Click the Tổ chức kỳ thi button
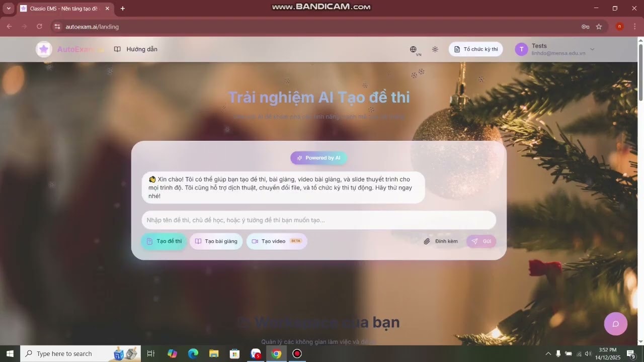 (475, 49)
